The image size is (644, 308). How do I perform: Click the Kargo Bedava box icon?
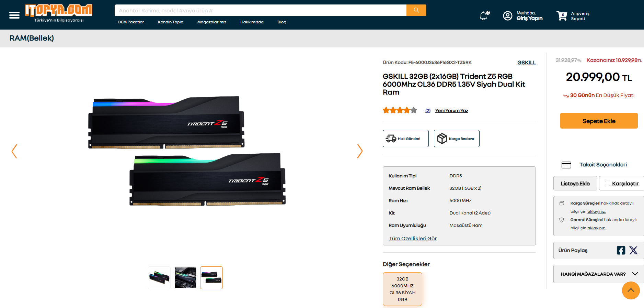pyautogui.click(x=442, y=139)
